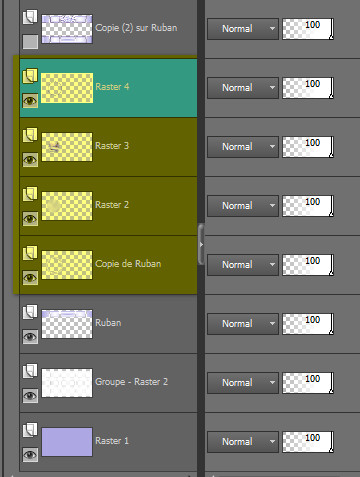This screenshot has height=477, width=360.
Task: Click the Copie de Ruban layer thumbnail
Action: pos(67,265)
